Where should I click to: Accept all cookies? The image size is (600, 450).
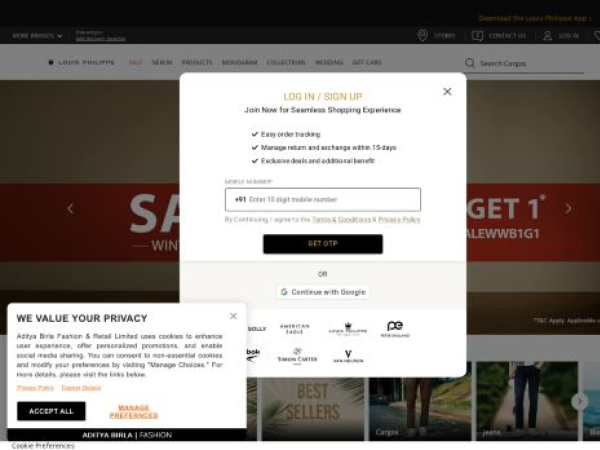click(x=51, y=411)
